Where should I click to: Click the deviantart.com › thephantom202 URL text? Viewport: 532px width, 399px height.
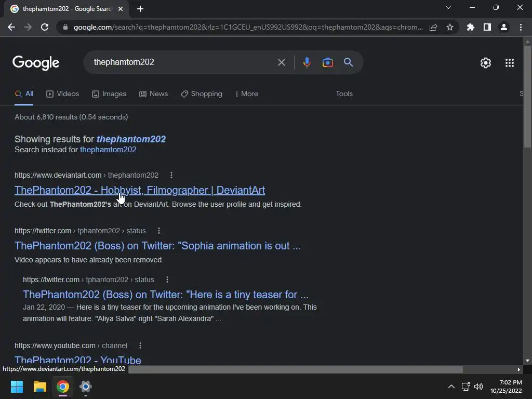(x=87, y=175)
